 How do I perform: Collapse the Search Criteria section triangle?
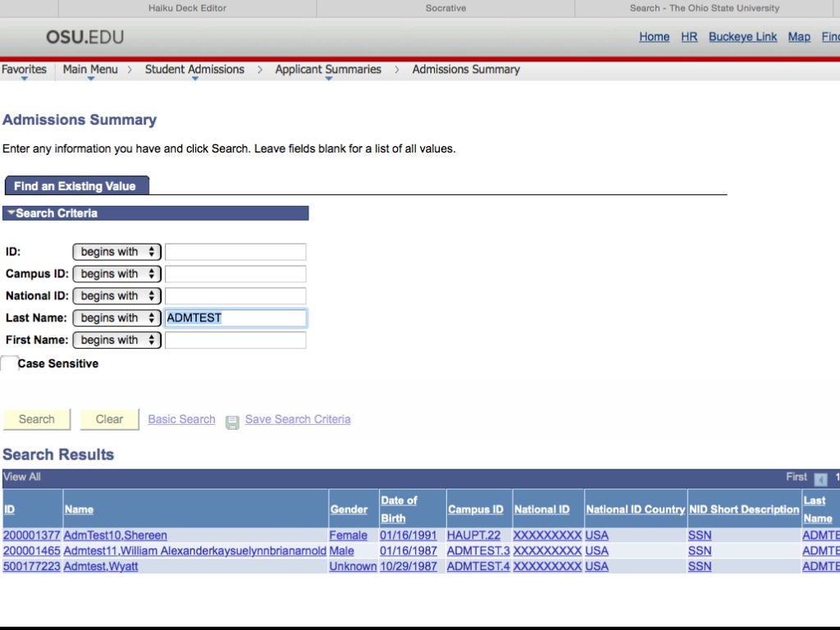pos(10,213)
